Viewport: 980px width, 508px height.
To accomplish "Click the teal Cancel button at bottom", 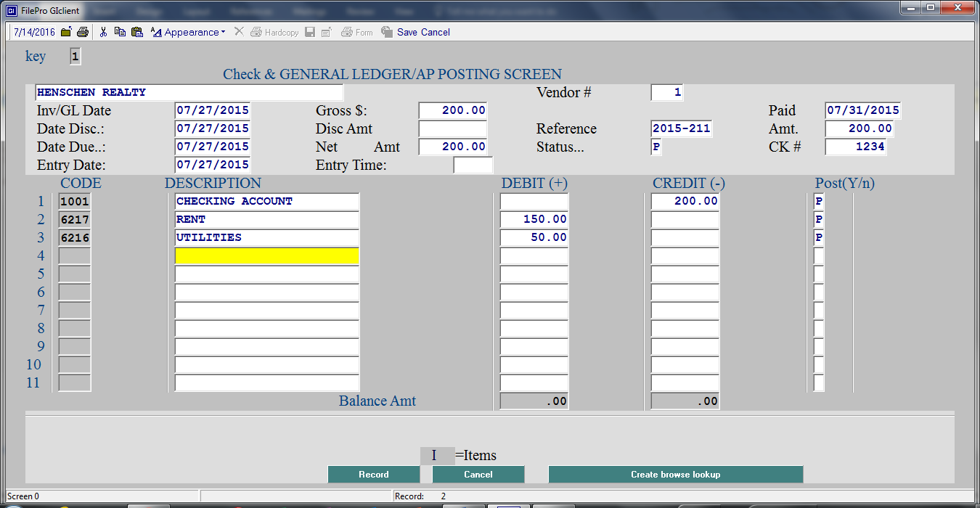I will pos(478,475).
